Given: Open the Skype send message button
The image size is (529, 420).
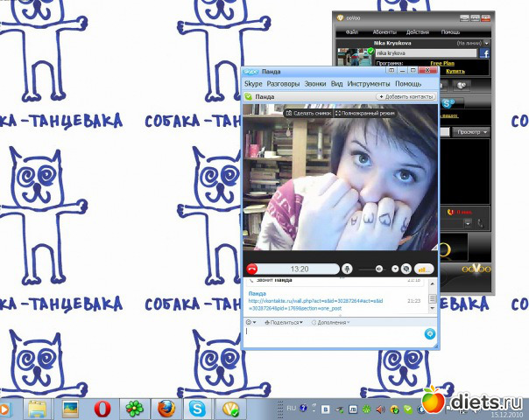Looking at the screenshot, I should click(x=429, y=333).
